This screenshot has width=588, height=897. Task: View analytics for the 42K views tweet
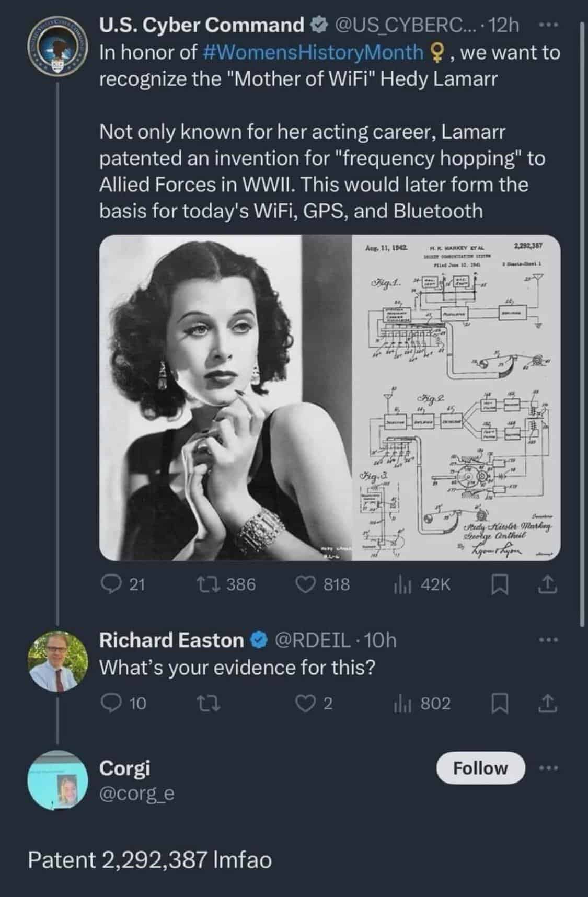[401, 584]
